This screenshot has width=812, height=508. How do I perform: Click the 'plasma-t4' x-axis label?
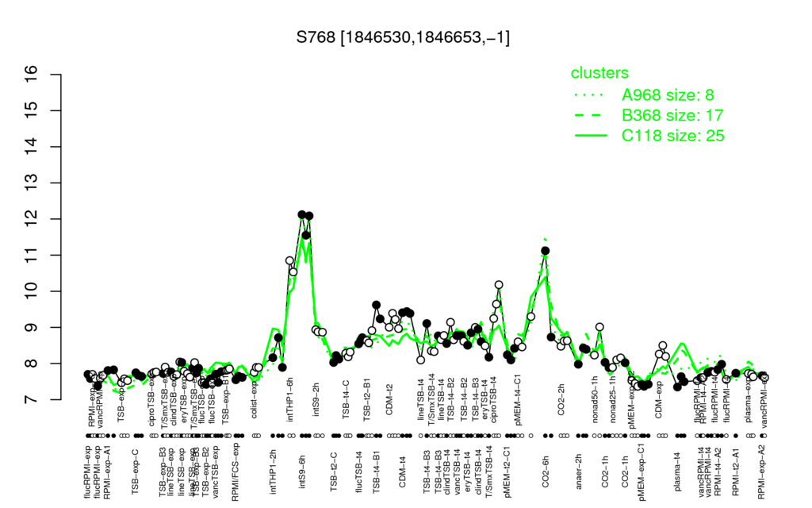pos(679,471)
